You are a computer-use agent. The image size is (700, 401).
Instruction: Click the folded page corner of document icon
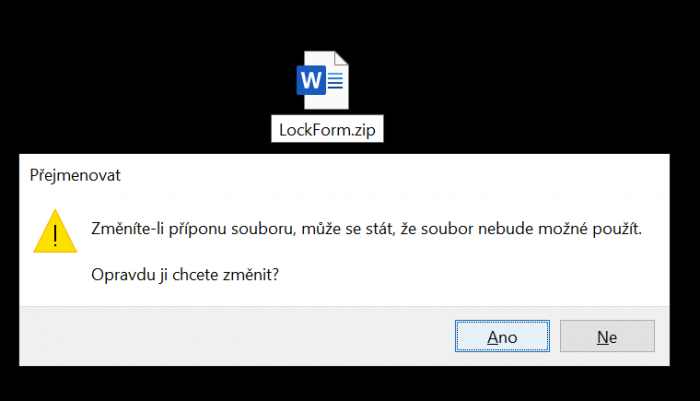click(x=341, y=58)
